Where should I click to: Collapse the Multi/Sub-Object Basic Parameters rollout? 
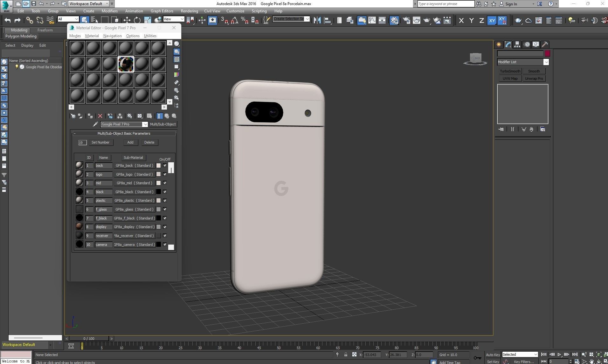pyautogui.click(x=124, y=133)
